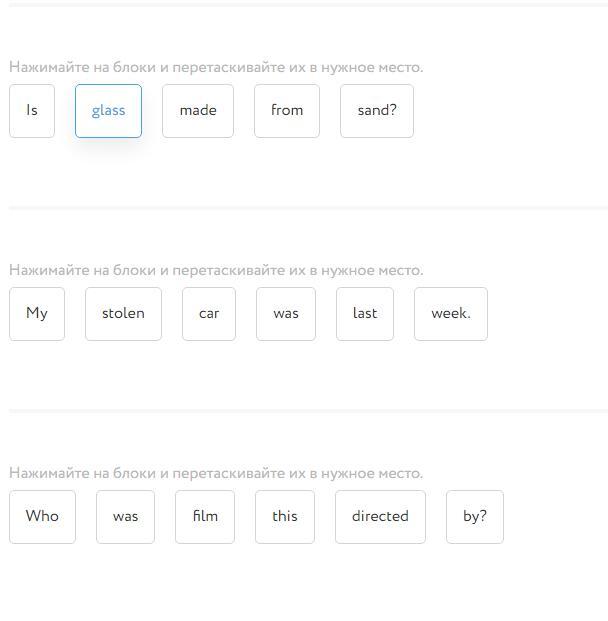Select the highlighted "glass" word block
The width and height of the screenshot is (608, 621).
click(x=108, y=111)
